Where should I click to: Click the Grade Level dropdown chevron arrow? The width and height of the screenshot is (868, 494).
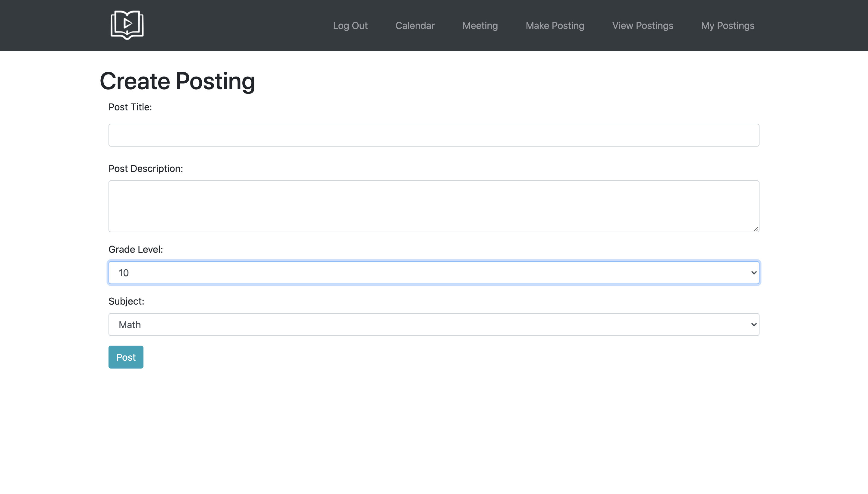click(x=753, y=273)
